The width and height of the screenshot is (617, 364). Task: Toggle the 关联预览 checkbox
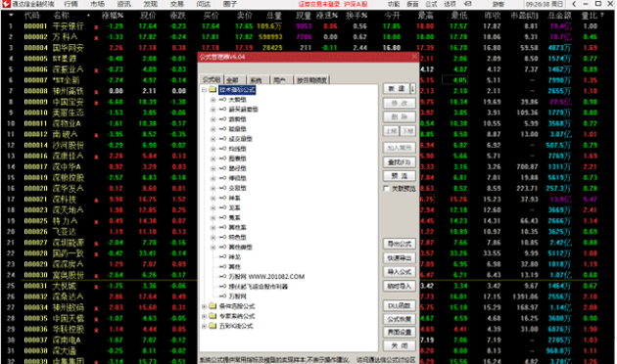click(x=386, y=189)
